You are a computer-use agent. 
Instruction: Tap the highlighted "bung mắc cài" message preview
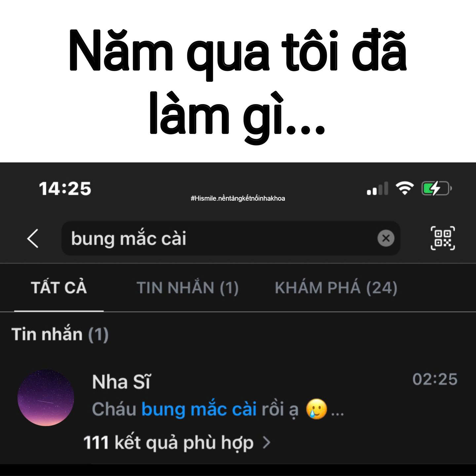[199, 409]
